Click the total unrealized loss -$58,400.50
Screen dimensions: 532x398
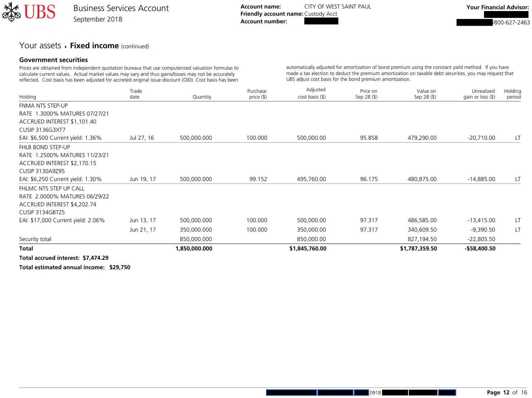[480, 248]
